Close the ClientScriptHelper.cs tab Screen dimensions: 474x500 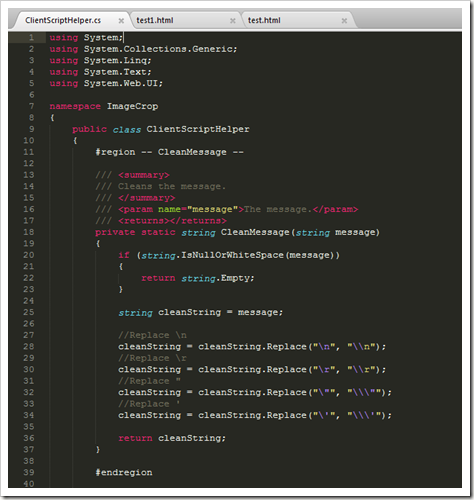pyautogui.click(x=121, y=21)
